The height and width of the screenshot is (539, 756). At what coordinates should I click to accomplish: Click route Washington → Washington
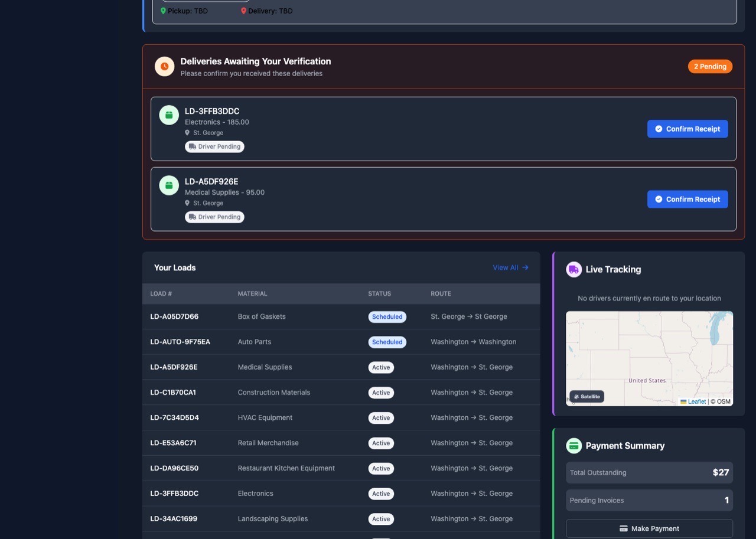474,342
